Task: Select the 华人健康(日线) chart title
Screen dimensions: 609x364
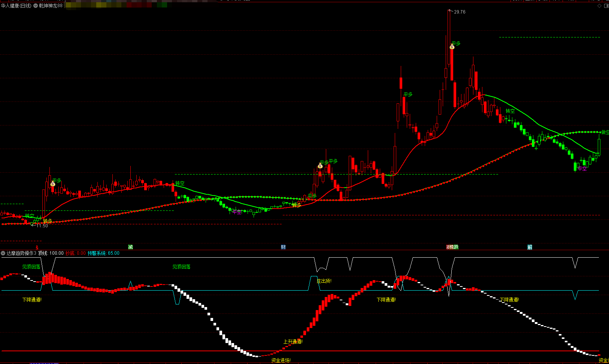Action: pos(16,6)
